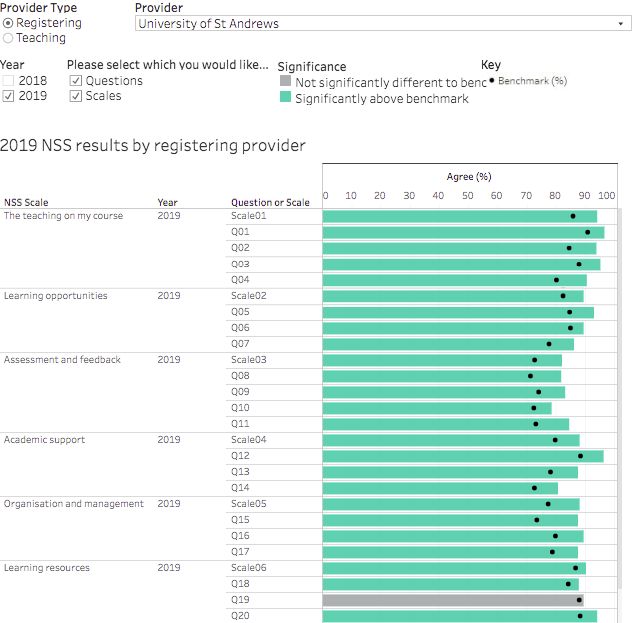Select the Registering provider type radio button

click(9, 23)
